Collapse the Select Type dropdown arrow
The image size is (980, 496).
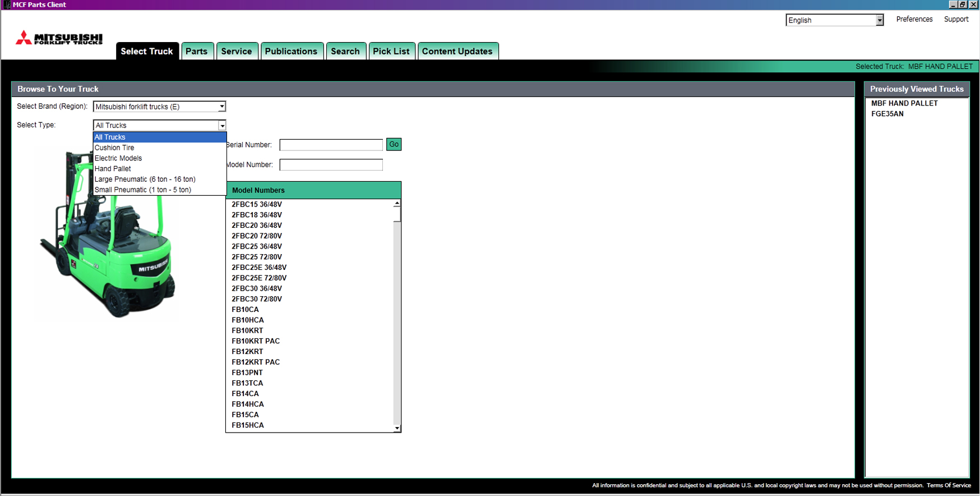point(222,126)
